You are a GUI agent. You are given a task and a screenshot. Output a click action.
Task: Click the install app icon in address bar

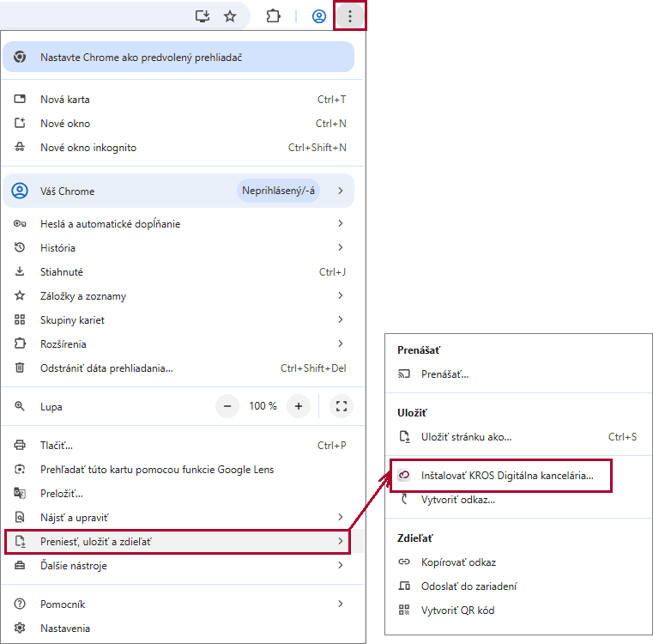pos(203,16)
